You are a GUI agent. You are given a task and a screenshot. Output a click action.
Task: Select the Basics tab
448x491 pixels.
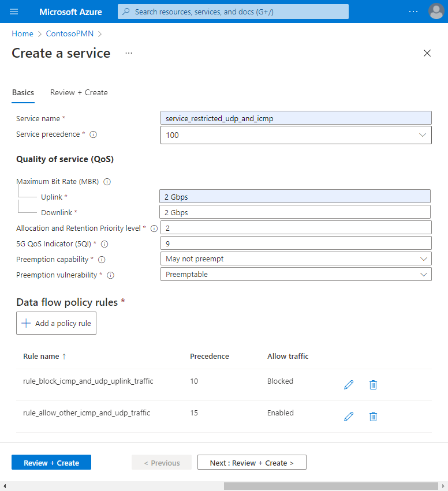(x=23, y=92)
